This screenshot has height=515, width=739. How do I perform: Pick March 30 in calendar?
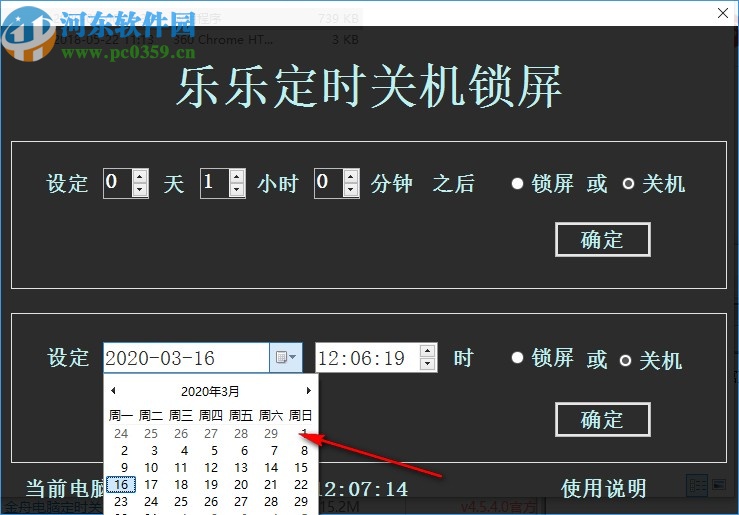(121, 513)
